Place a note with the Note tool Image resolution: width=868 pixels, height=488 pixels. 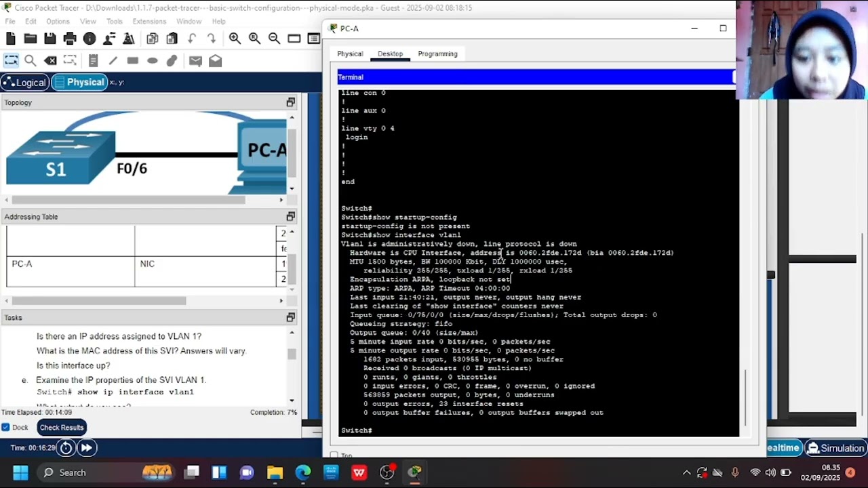tap(93, 60)
